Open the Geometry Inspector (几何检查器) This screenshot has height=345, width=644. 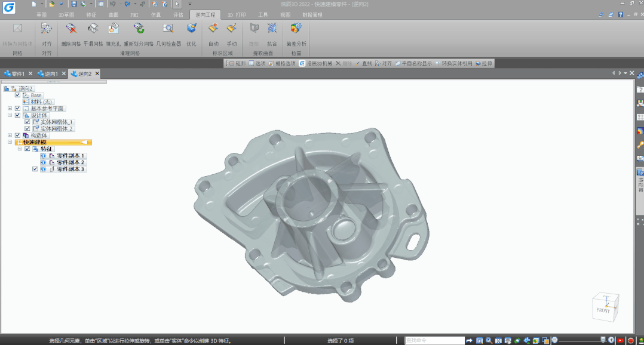pyautogui.click(x=168, y=34)
